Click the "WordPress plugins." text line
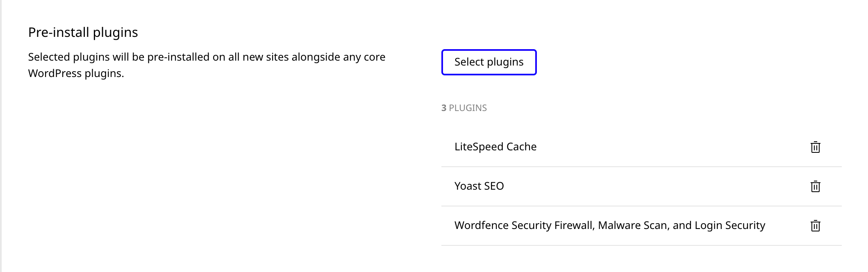The width and height of the screenshot is (868, 272). click(x=76, y=73)
